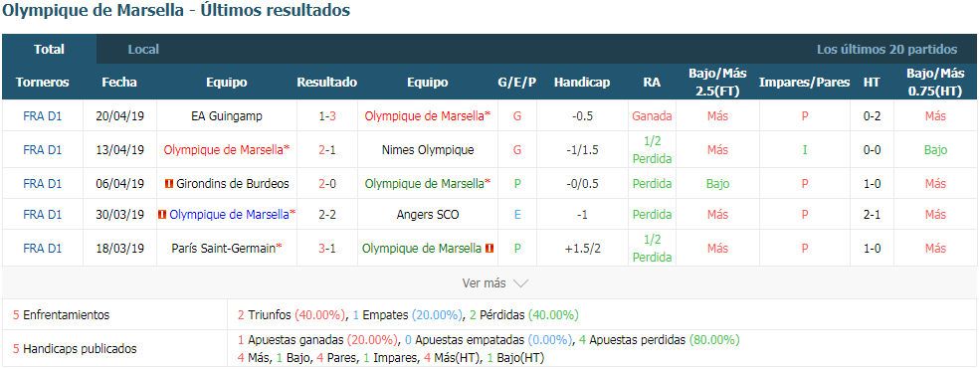The width and height of the screenshot is (980, 369).
Task: Click red card icon before Olympique de Marsella 30/03/19
Action: [162, 215]
